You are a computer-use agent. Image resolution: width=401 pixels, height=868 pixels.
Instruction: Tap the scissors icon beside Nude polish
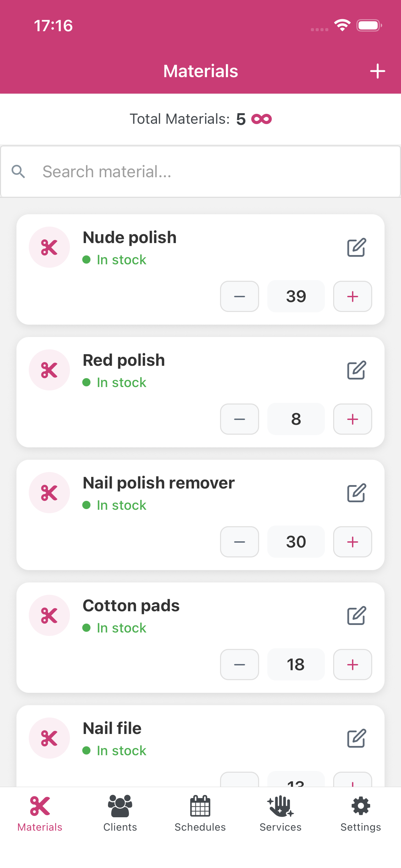pos(49,247)
